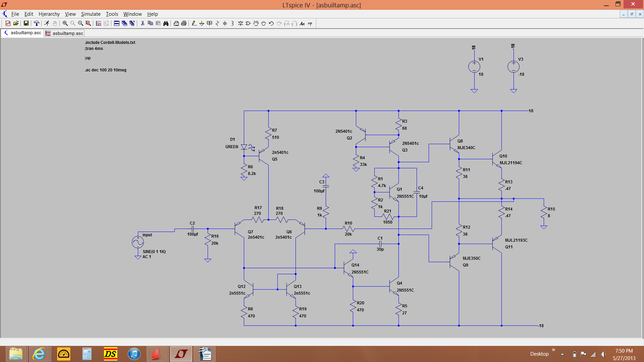Place an Inductor from toolbar

coord(233,23)
